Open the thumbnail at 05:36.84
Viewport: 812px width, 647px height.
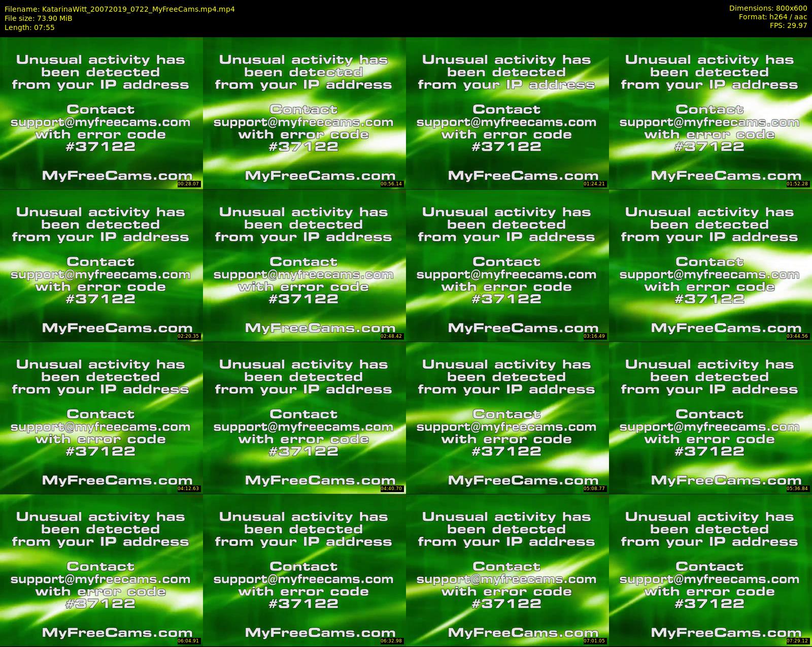[x=710, y=417]
